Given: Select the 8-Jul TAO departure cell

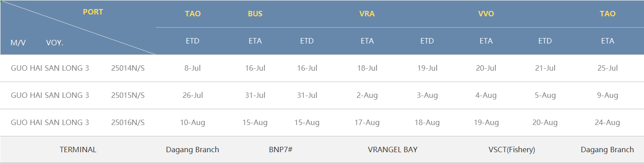Looking at the screenshot, I should pyautogui.click(x=193, y=68).
